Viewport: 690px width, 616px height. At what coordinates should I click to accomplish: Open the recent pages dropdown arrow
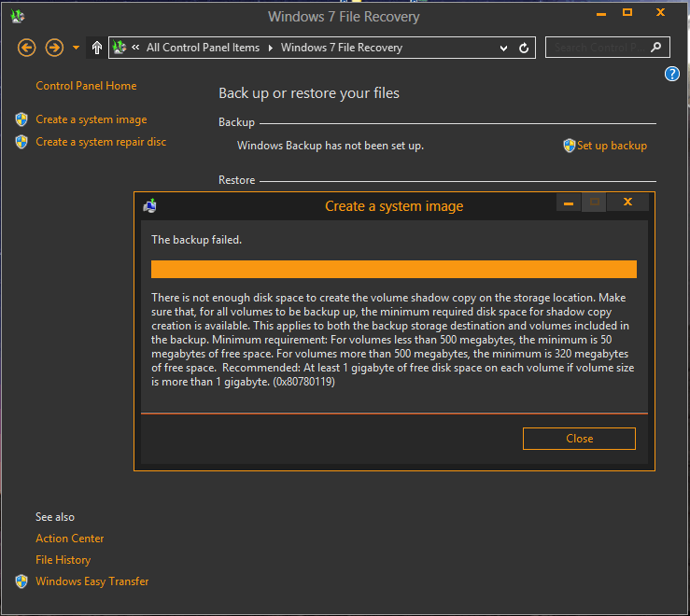coord(77,48)
